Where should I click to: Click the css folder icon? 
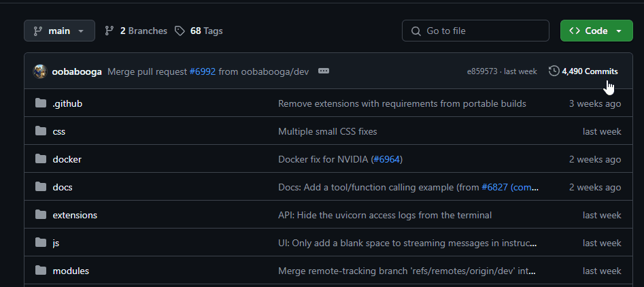41,131
